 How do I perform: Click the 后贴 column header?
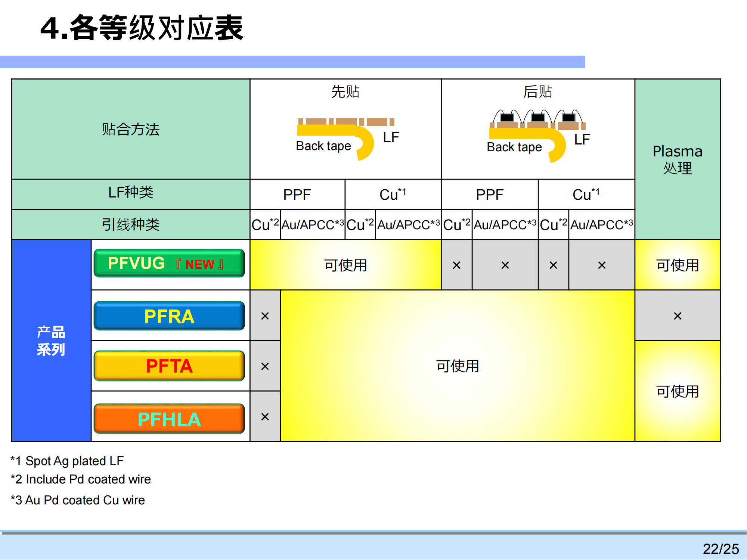tap(538, 91)
